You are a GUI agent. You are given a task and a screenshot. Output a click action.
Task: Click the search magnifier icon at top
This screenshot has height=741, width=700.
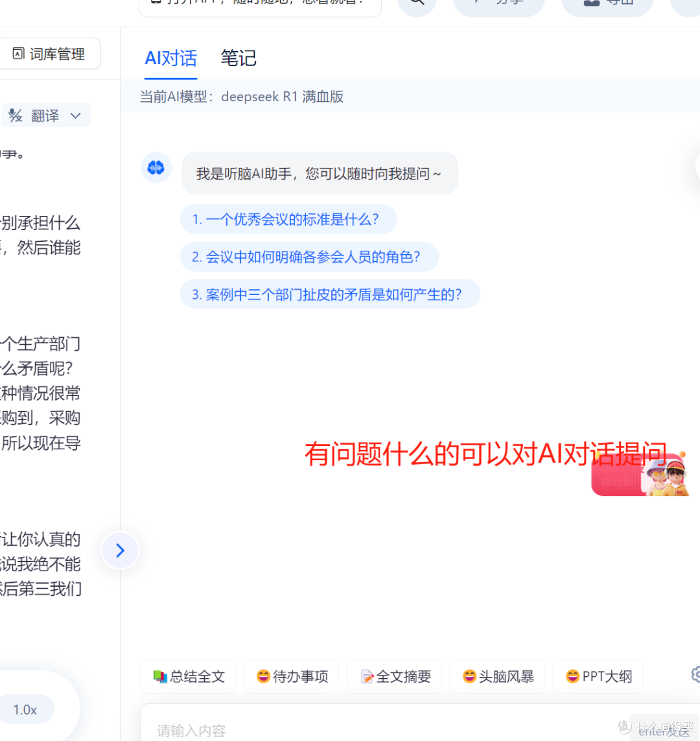[417, 4]
